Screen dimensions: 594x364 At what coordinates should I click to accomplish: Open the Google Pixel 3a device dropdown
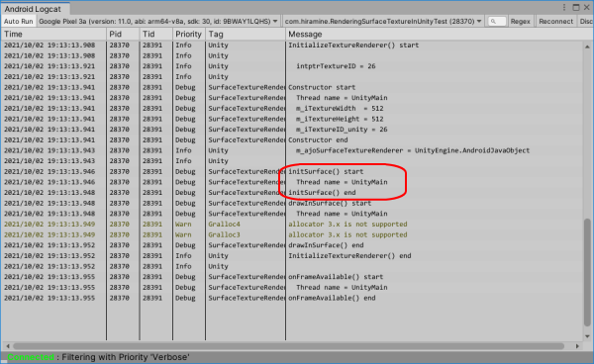[158, 21]
